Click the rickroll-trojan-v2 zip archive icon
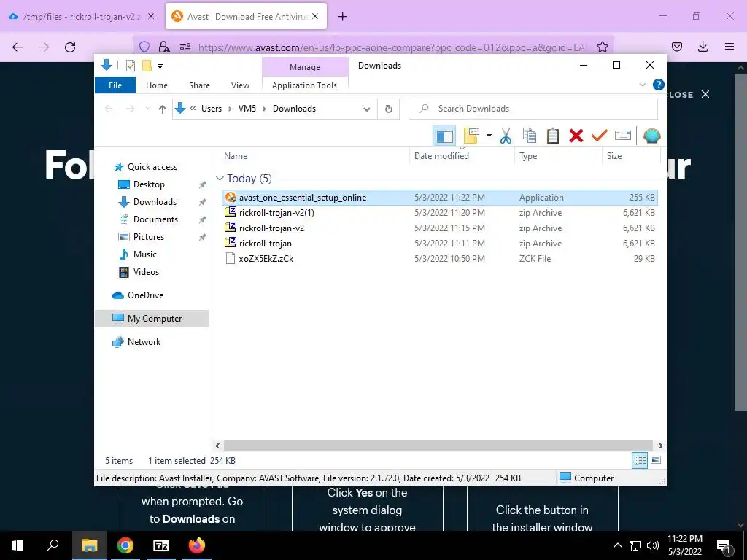 231,227
